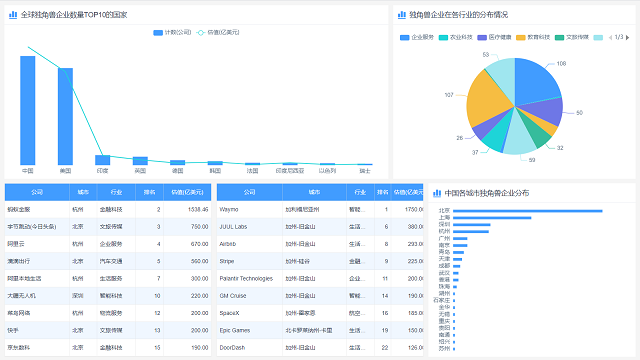Sort the right table by the 城市 header
This screenshot has width=640, height=360.
(x=314, y=192)
